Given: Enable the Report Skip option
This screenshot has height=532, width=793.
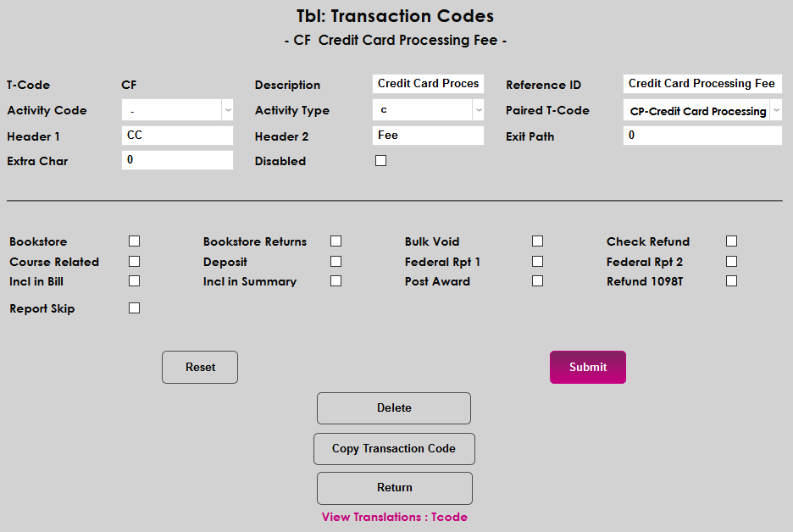Looking at the screenshot, I should [134, 308].
